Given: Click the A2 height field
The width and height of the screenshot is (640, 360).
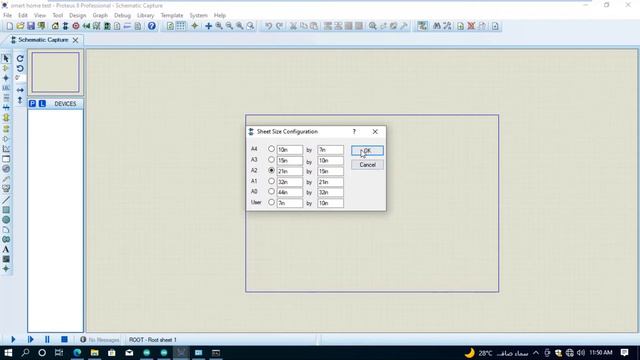Looking at the screenshot, I should tap(330, 171).
